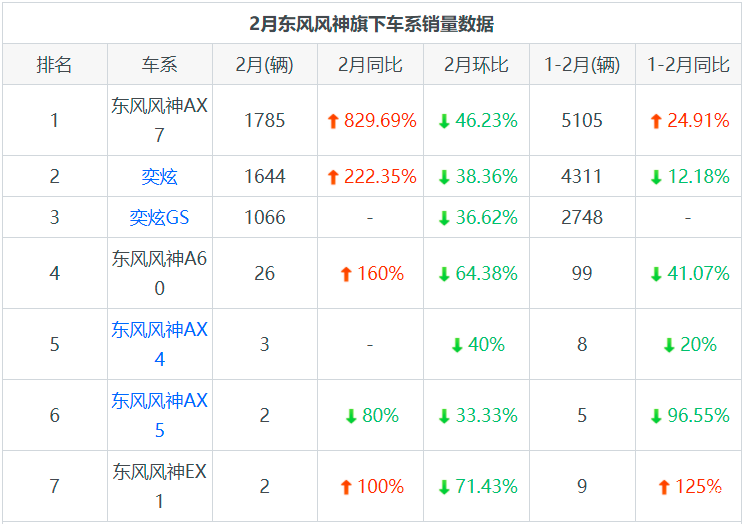
Task: Open the 东风风神AX5 link
Action: (x=159, y=415)
